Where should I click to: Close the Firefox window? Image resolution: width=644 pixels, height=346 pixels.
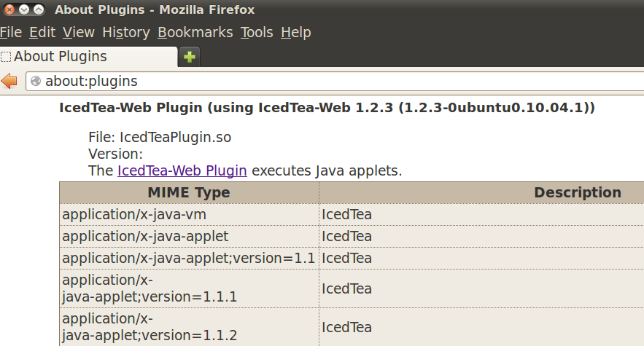(9, 10)
